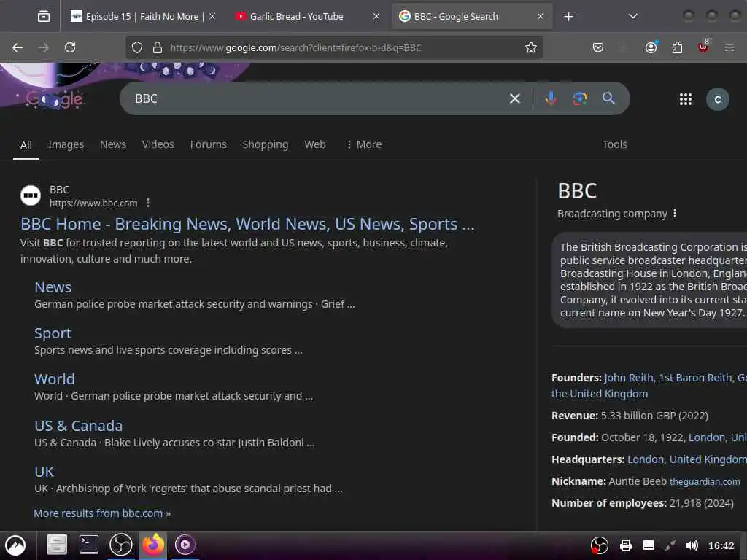The width and height of the screenshot is (747, 560).
Task: Open more options beside Broadcasting company
Action: [675, 214]
